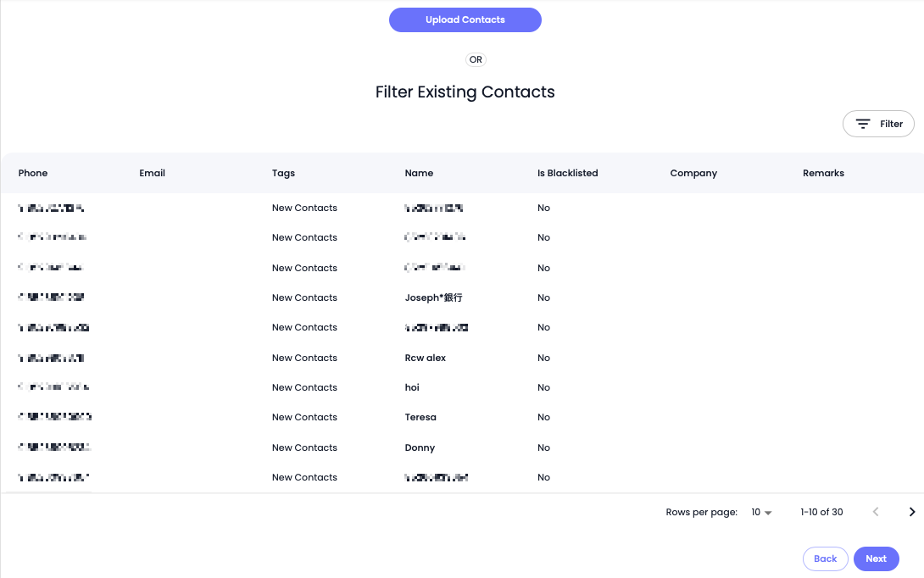Go to next page arrow

tap(911, 512)
